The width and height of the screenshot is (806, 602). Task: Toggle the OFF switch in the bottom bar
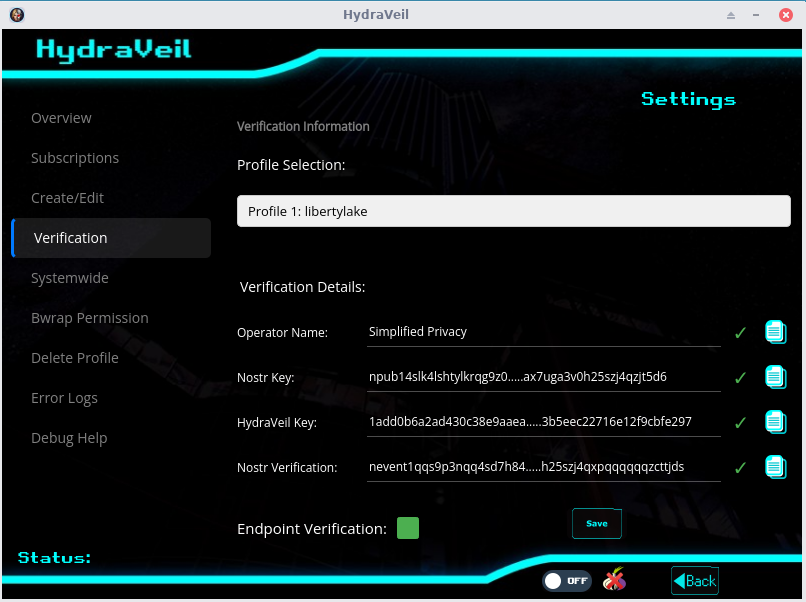[567, 580]
